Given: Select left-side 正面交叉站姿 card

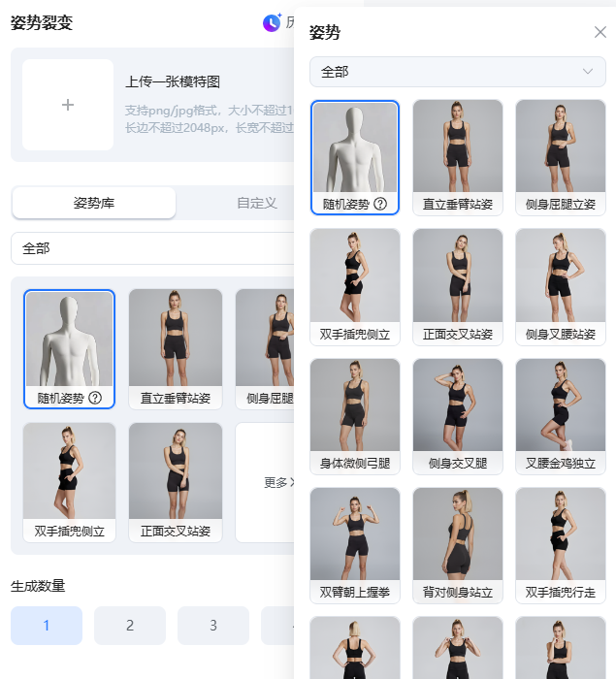Looking at the screenshot, I should [176, 482].
